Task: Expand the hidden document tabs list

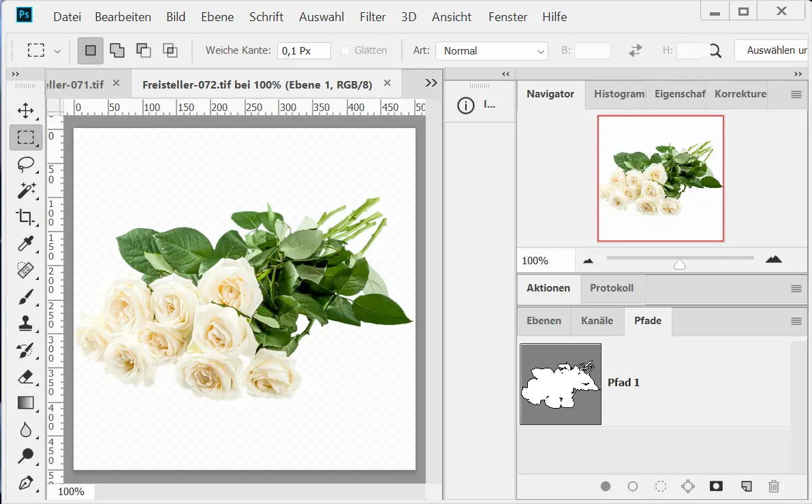Action: pyautogui.click(x=431, y=83)
